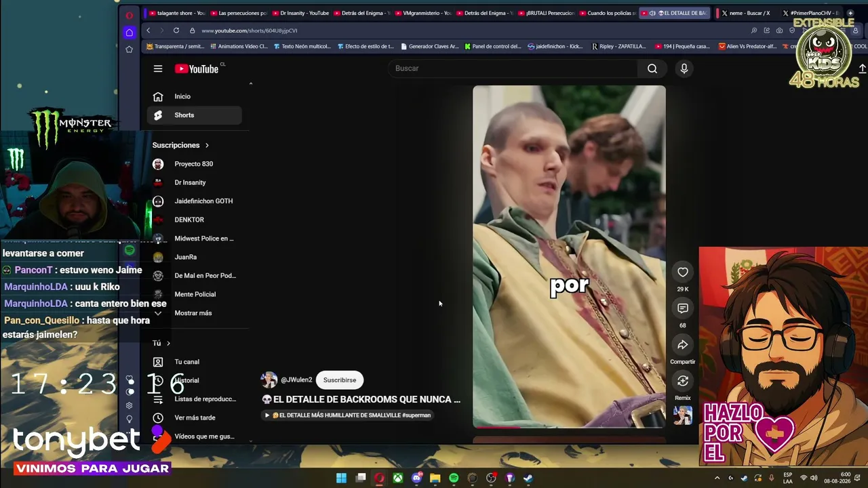Open the Animations Video bookmark
Image resolution: width=868 pixels, height=488 pixels.
click(239, 47)
